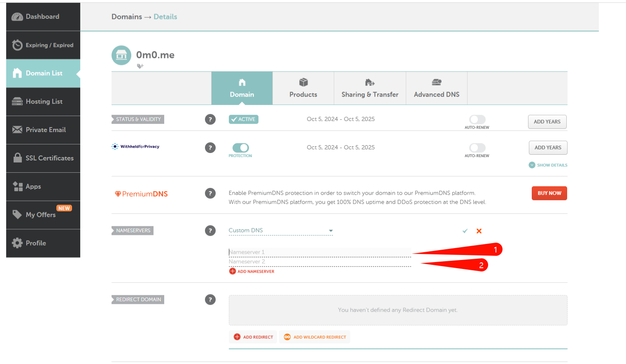
Task: Expand Show Details for privacy protection
Action: (x=548, y=165)
